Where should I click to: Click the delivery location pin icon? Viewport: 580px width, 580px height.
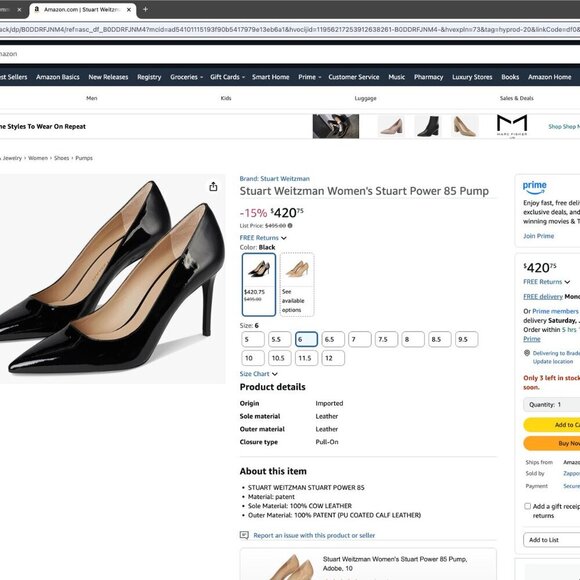[x=527, y=353]
